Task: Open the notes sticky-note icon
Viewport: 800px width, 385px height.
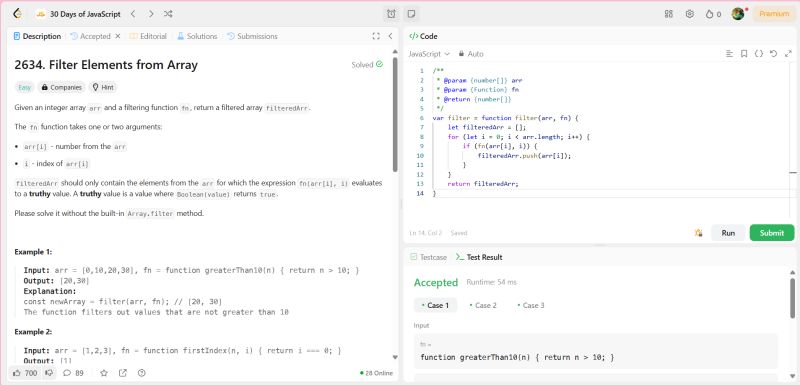Action: (x=412, y=14)
